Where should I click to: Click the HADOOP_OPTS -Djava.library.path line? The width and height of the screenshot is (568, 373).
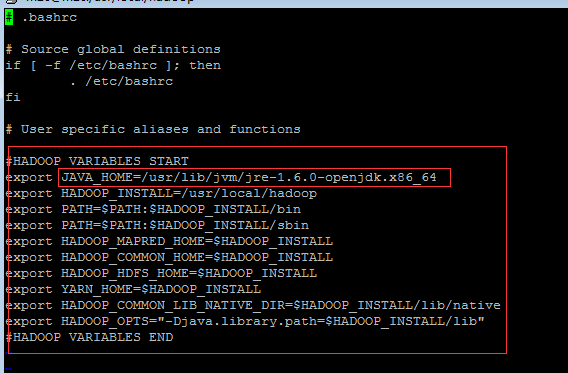pyautogui.click(x=245, y=321)
